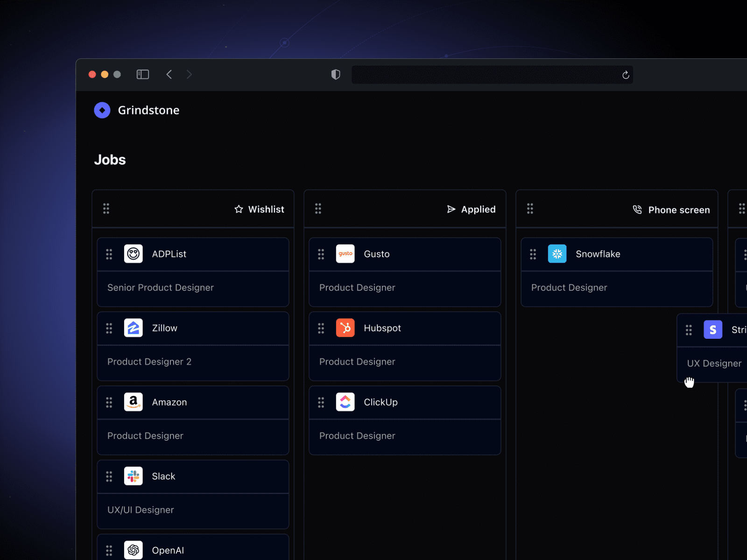
Task: Click the Zillow card drag handle
Action: [109, 329]
